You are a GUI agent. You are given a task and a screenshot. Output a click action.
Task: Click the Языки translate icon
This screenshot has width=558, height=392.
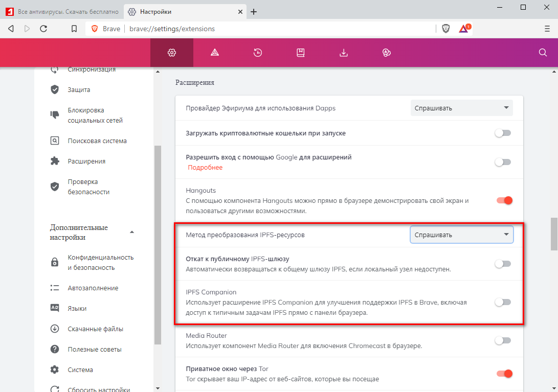(54, 308)
